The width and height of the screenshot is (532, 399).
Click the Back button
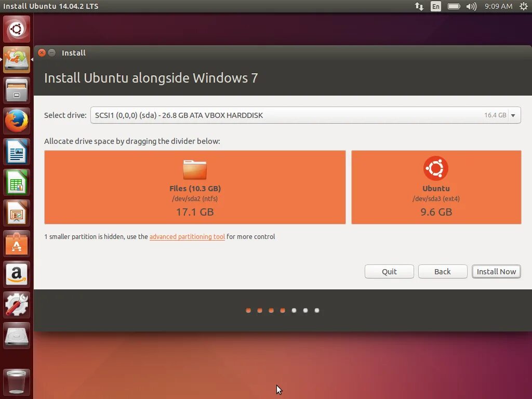pos(443,271)
